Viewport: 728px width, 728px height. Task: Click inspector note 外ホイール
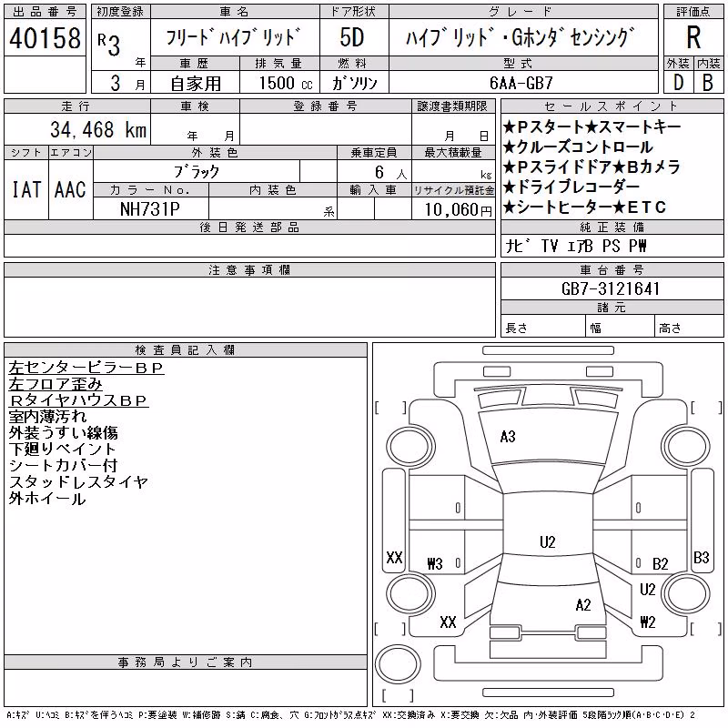coord(47,499)
